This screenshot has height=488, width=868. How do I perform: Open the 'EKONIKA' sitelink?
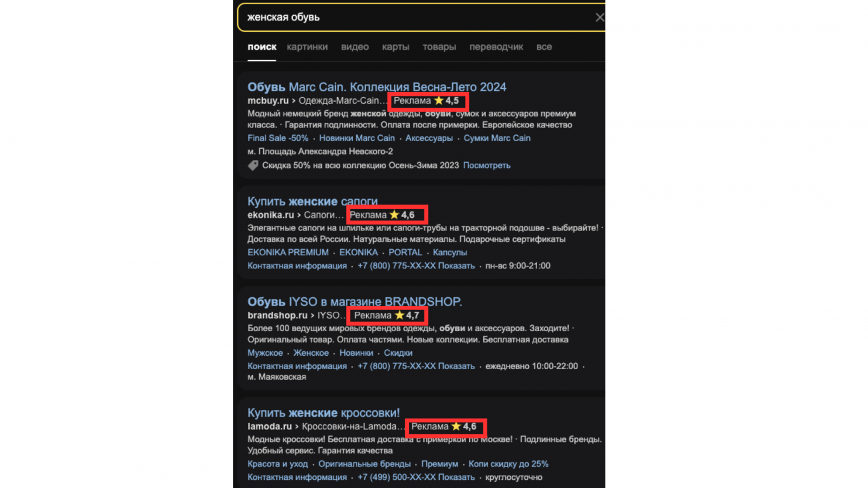(x=359, y=253)
